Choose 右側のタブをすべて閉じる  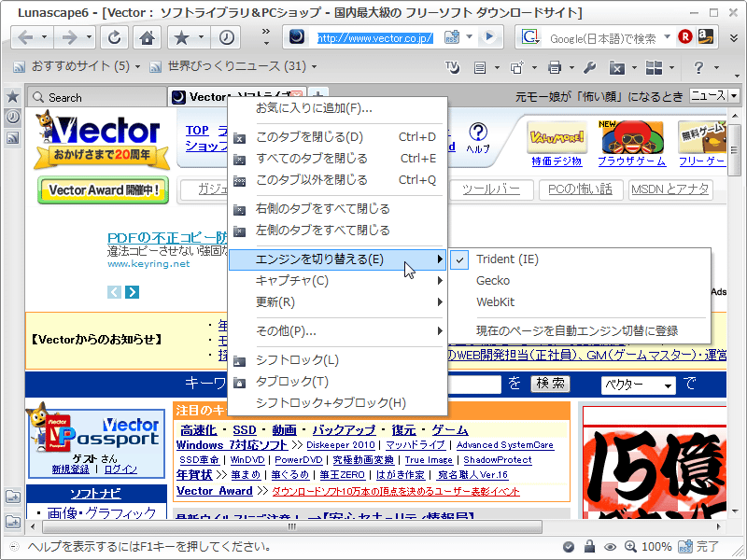(337, 209)
